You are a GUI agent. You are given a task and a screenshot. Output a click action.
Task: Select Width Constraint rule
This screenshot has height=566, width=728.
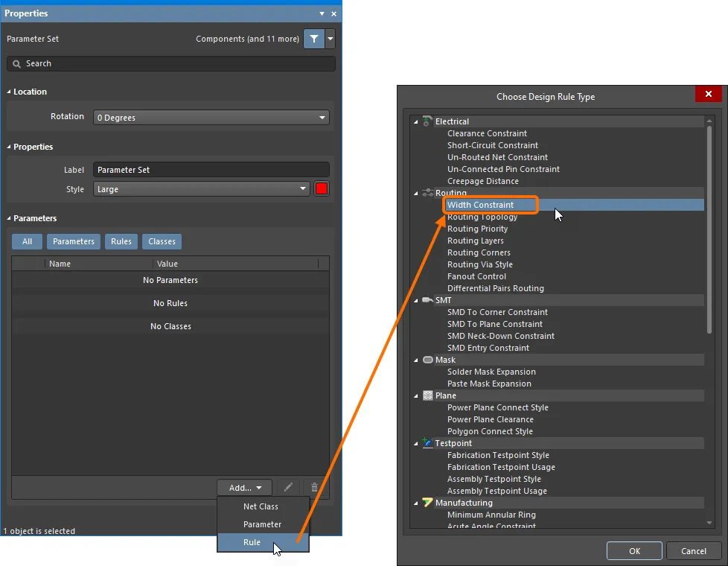pyautogui.click(x=480, y=205)
